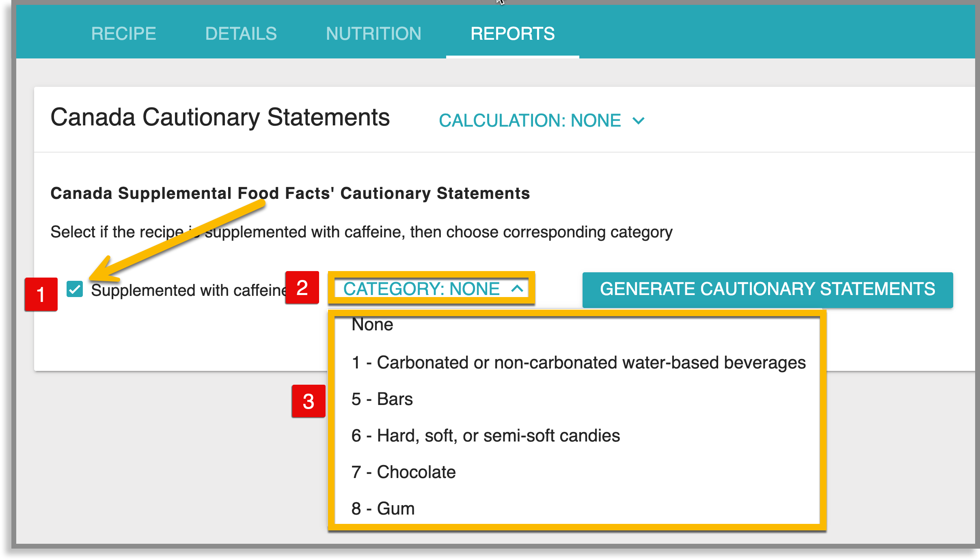Viewport: 980px width, 560px height.
Task: Select the REPORTS tab
Action: tap(513, 33)
